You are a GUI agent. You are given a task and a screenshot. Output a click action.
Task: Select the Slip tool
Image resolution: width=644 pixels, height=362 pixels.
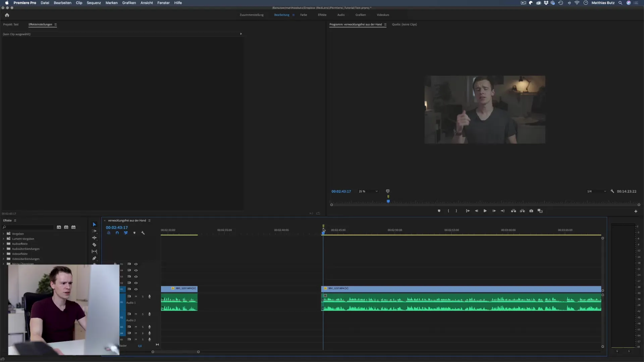coord(94,251)
